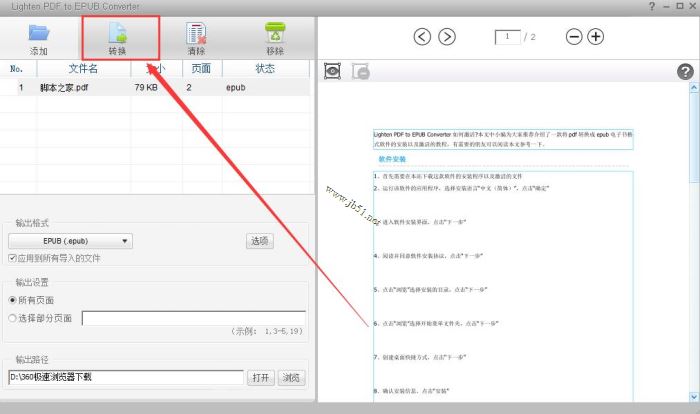Click the output path text field
The image size is (700, 414).
(x=126, y=377)
